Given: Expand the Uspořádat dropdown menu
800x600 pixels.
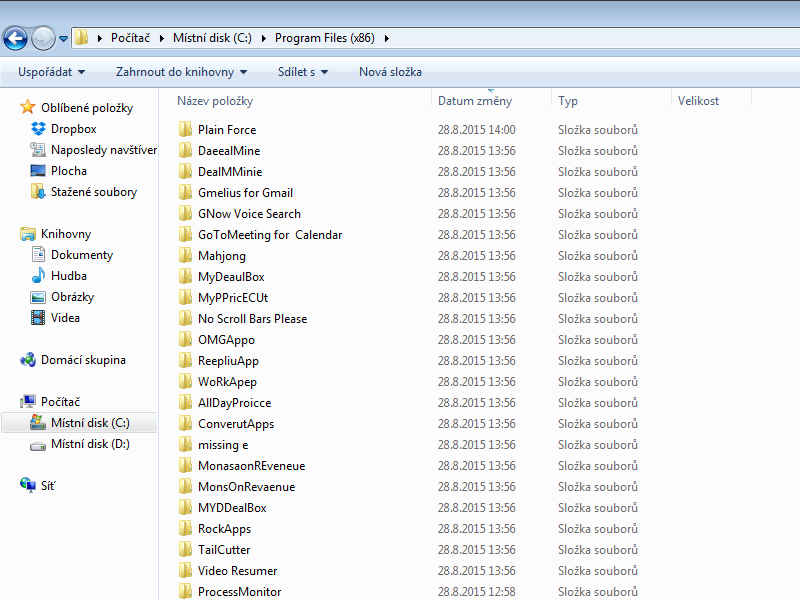Looking at the screenshot, I should (51, 72).
